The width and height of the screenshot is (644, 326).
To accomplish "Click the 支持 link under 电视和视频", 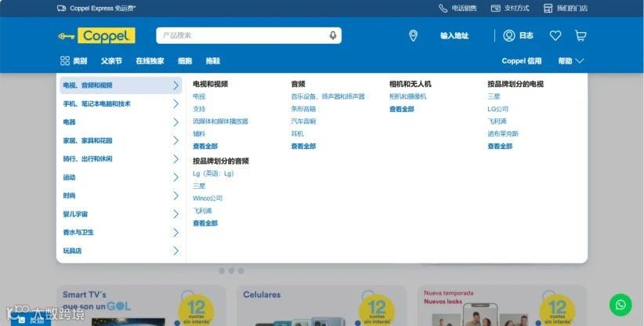I will (199, 109).
